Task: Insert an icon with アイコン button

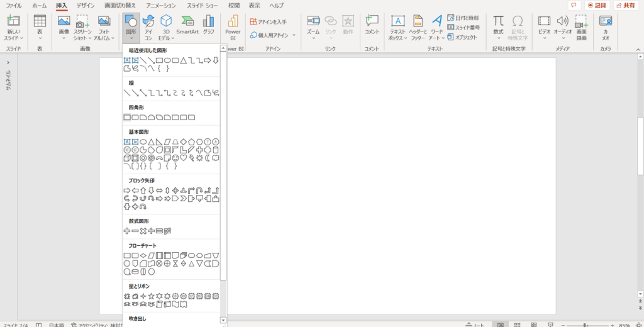Action: [148, 28]
